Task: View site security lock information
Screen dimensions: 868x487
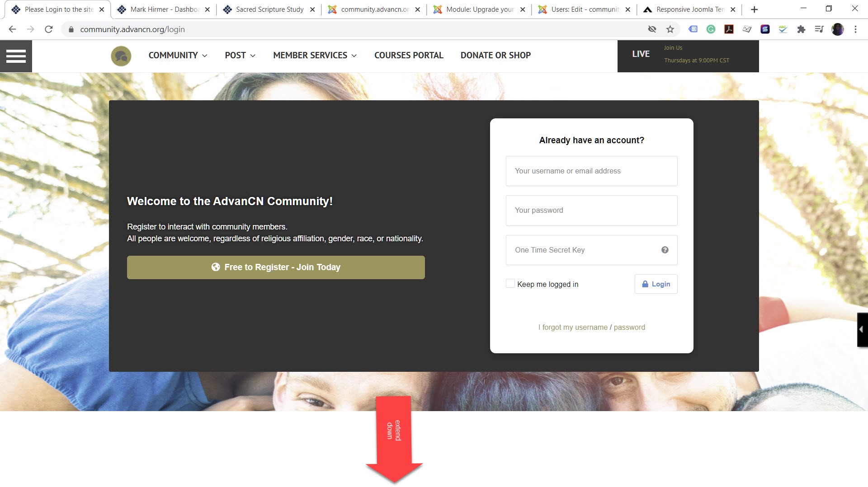Action: coord(71,29)
